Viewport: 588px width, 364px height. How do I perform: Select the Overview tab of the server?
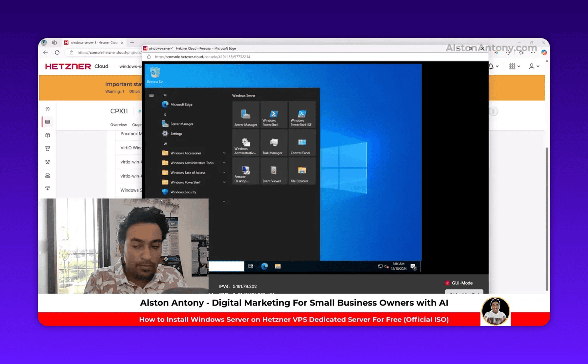pos(118,124)
